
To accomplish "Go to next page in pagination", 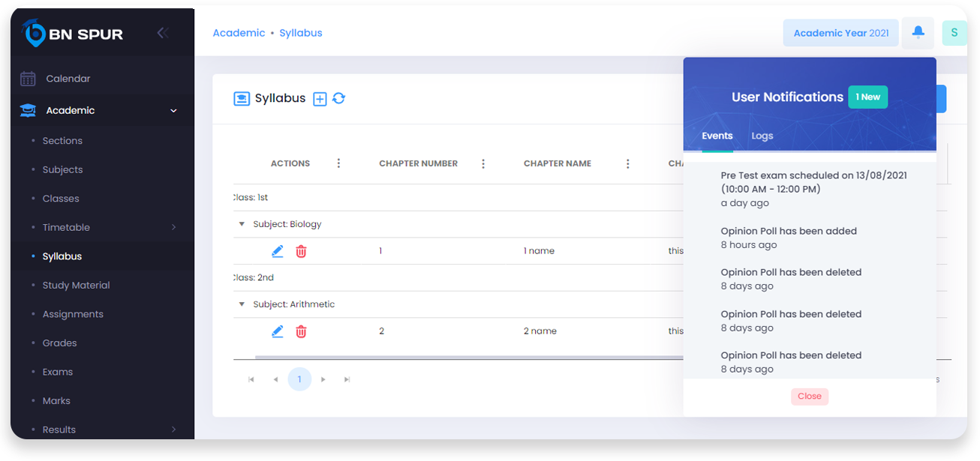I will click(323, 379).
